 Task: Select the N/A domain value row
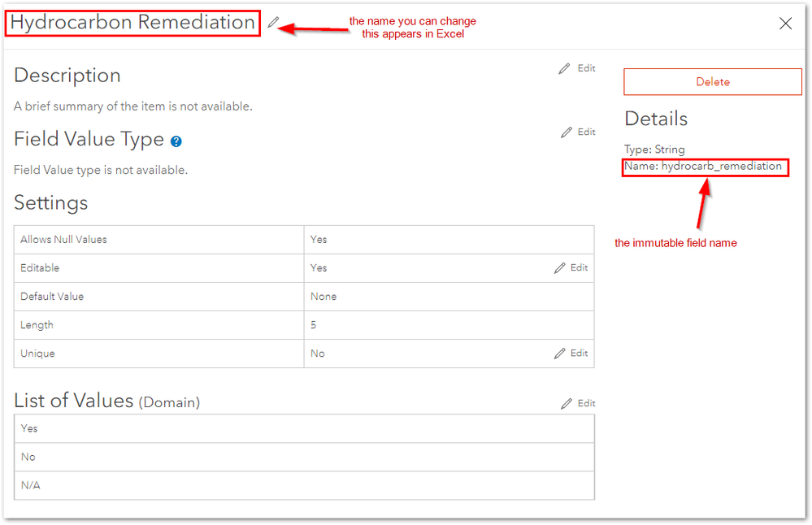pos(304,485)
